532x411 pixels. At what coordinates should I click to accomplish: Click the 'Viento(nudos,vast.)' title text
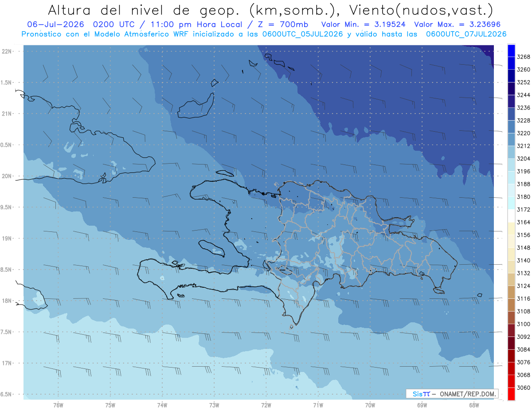click(420, 10)
